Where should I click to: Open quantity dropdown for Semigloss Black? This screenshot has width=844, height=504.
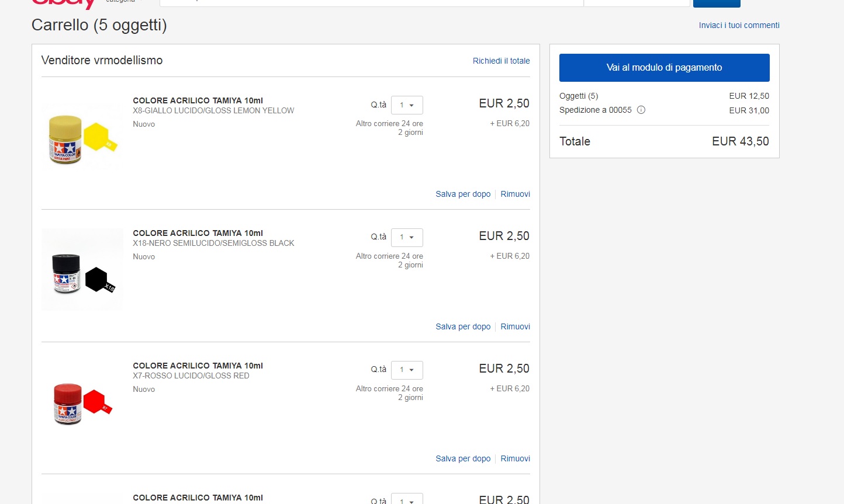coord(407,238)
